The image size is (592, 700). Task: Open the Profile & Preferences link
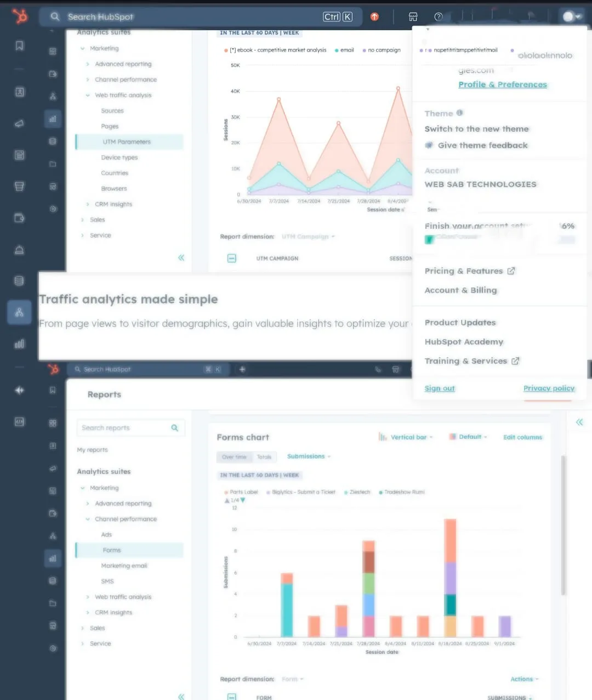pyautogui.click(x=503, y=84)
